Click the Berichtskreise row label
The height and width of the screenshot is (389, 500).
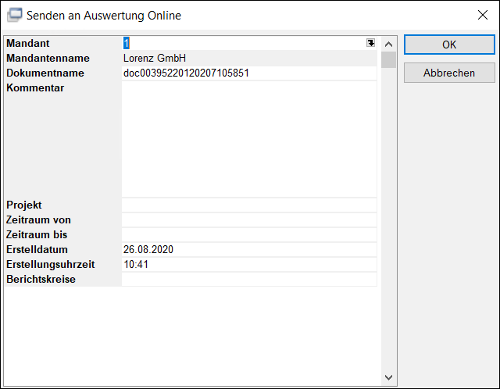[x=41, y=279]
